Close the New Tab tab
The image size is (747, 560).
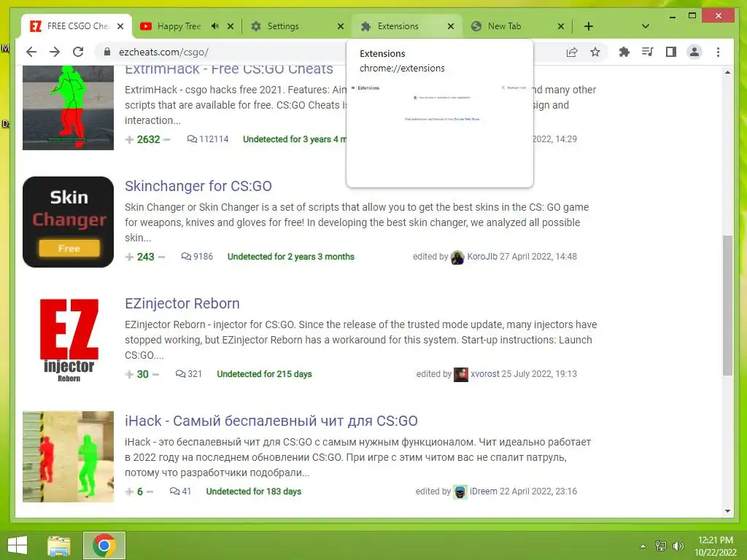(561, 26)
